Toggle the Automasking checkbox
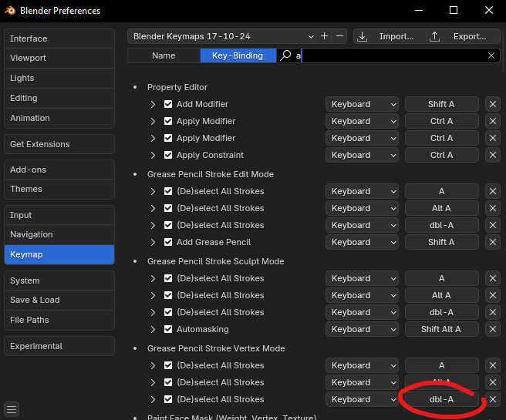The height and width of the screenshot is (420, 506). point(168,329)
